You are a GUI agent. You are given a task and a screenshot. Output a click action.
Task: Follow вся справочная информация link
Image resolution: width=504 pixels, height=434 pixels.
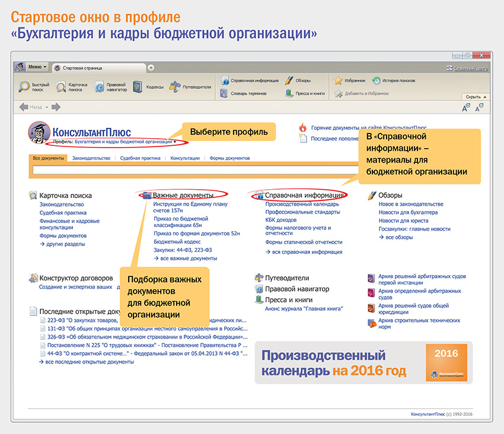304,252
